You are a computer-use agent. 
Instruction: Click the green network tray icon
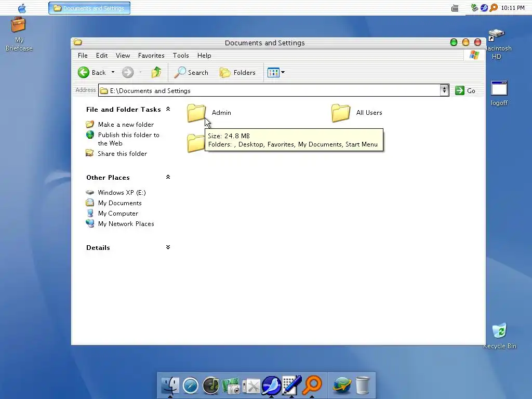tap(474, 7)
